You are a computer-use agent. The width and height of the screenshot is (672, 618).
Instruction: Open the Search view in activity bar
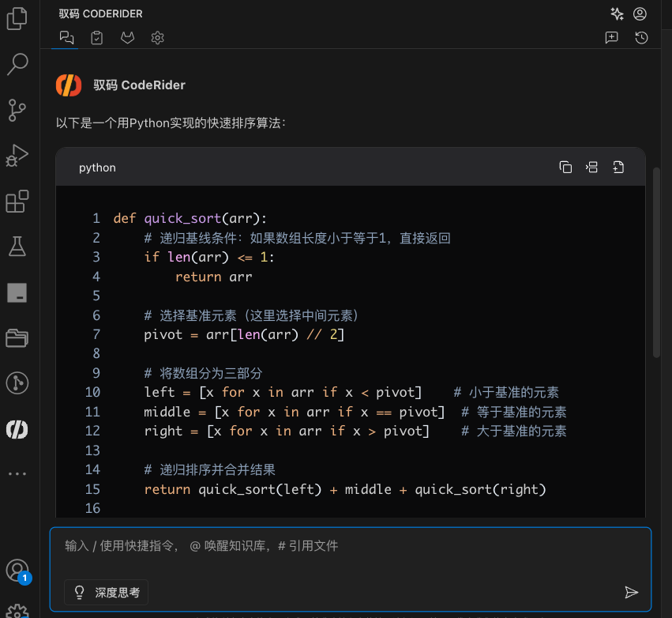17,64
